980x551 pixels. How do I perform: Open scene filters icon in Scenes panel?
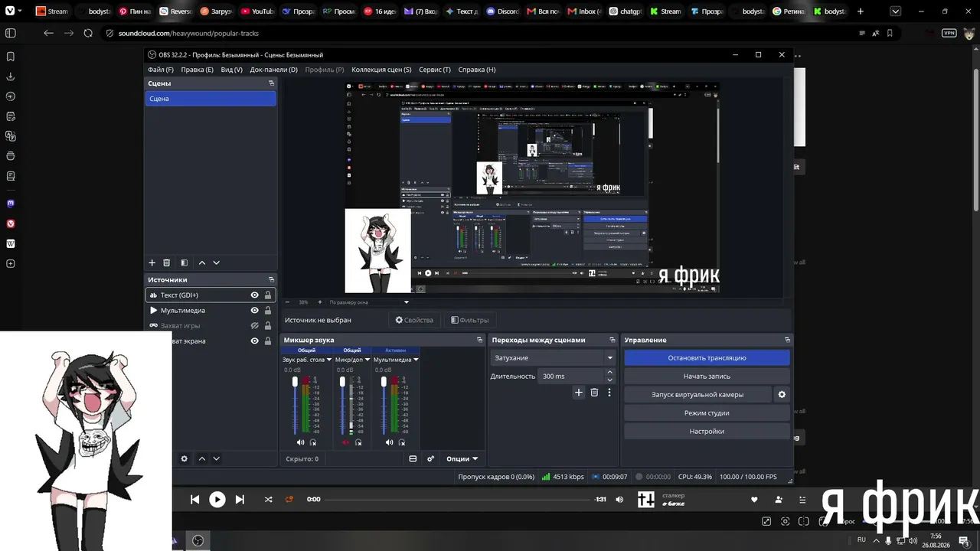[x=184, y=262]
